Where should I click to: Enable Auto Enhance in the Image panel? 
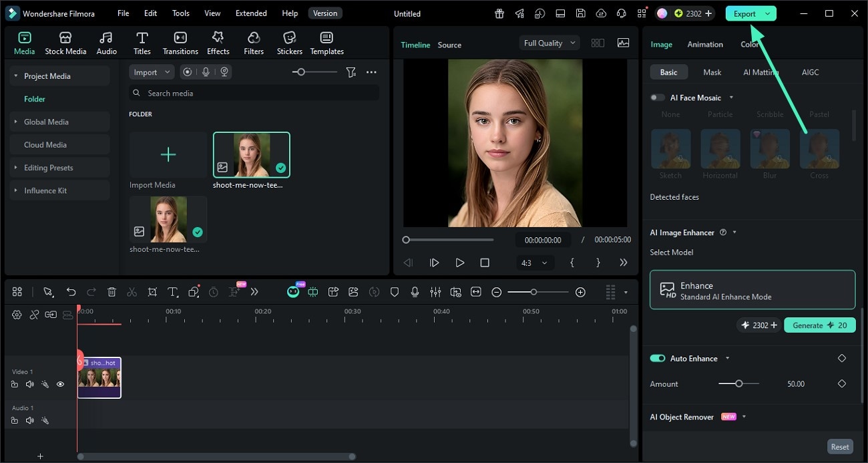point(658,358)
